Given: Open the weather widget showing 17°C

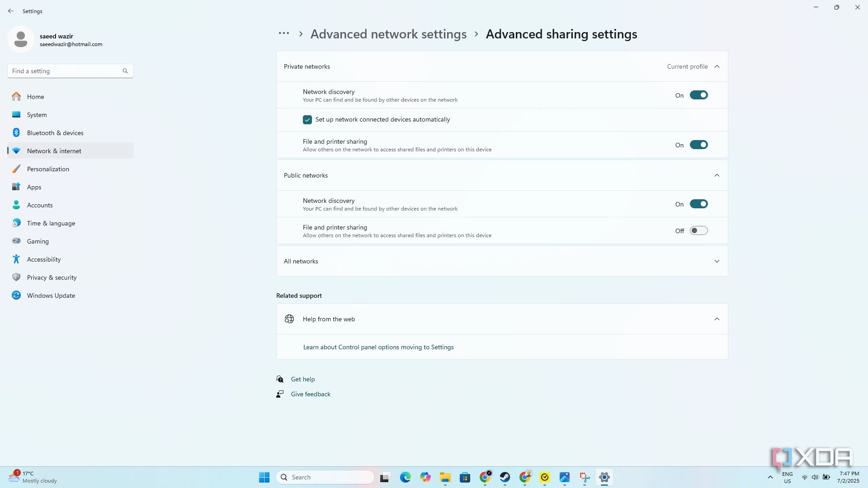Looking at the screenshot, I should pos(33,477).
